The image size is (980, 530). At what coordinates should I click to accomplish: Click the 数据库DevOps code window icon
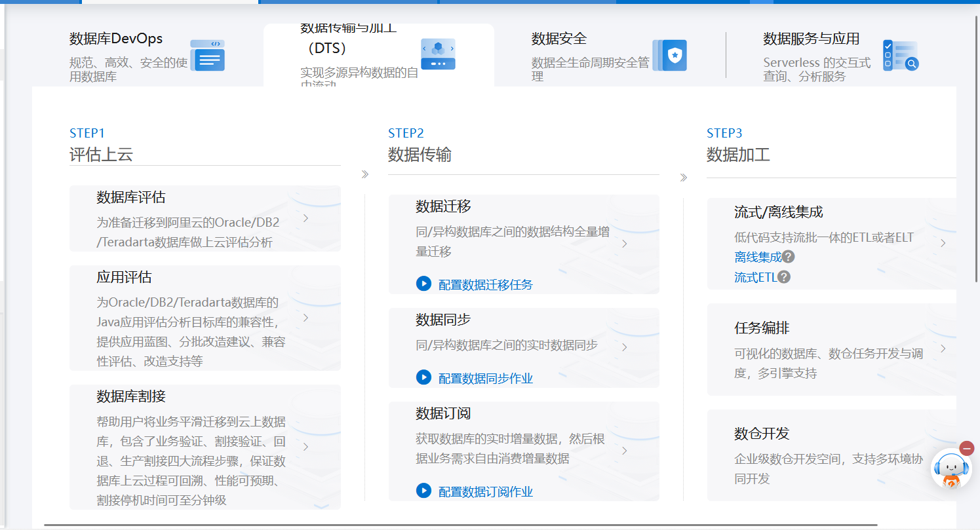[207, 55]
